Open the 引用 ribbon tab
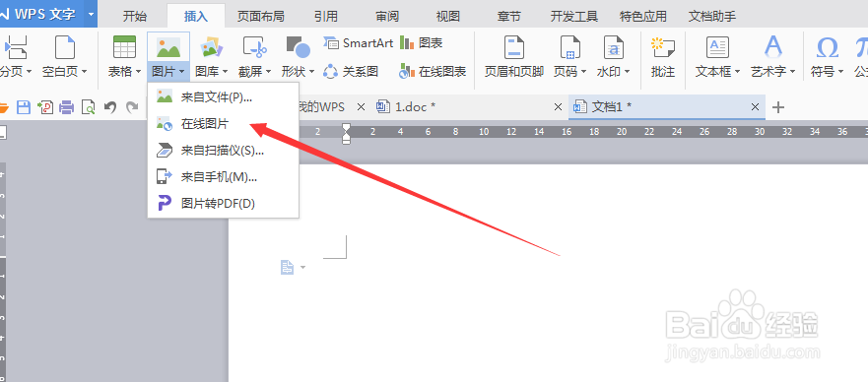Image resolution: width=868 pixels, height=382 pixels. (325, 16)
